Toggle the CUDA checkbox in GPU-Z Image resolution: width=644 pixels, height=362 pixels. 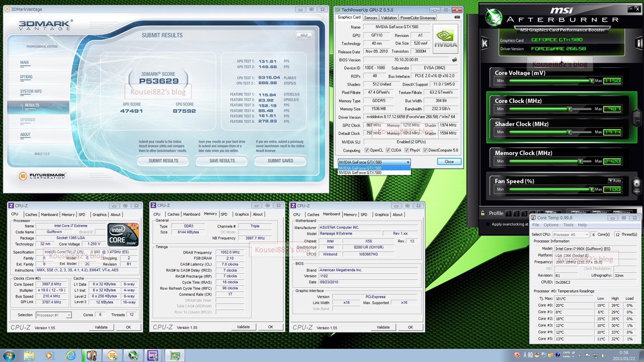387,150
